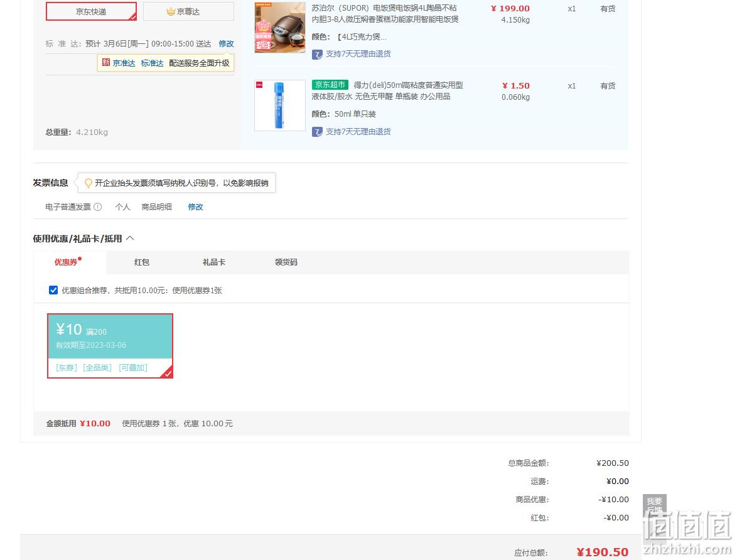Click the coupon's red selected checkmark corner
Screen dimensions: 737x560
[x=168, y=374]
